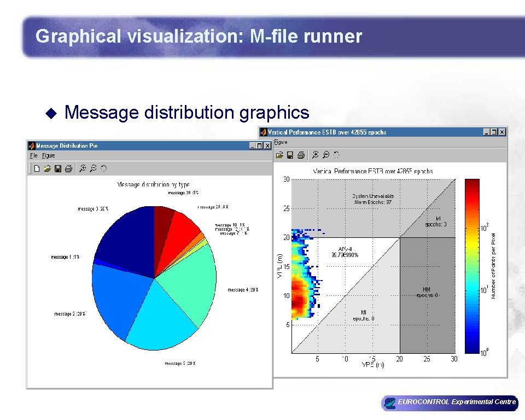Click the 'message 2 :20%' pie label
Viewport: 525px width, 420px height.
(x=69, y=314)
